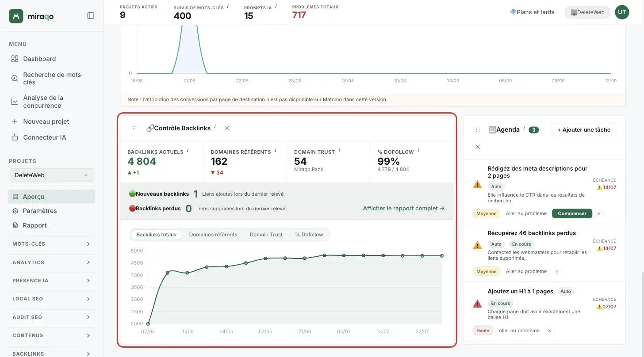The image size is (644, 357).
Task: Click the Haute priority badge
Action: 483,330
